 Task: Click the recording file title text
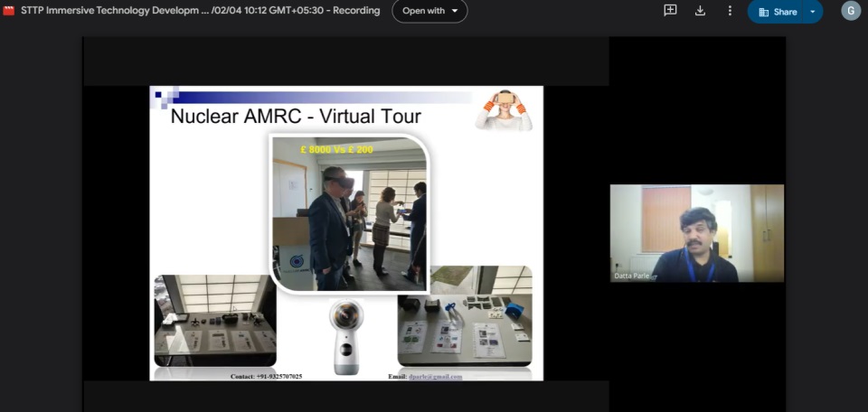pos(201,11)
